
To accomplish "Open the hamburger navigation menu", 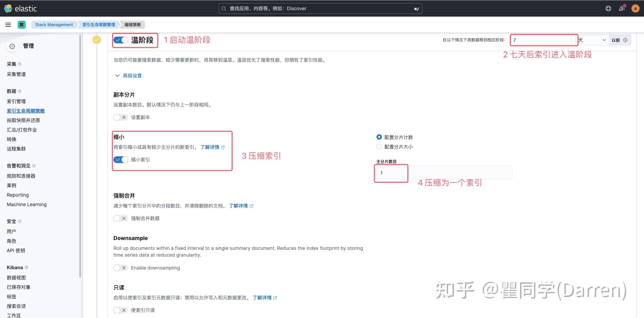I will (x=8, y=24).
